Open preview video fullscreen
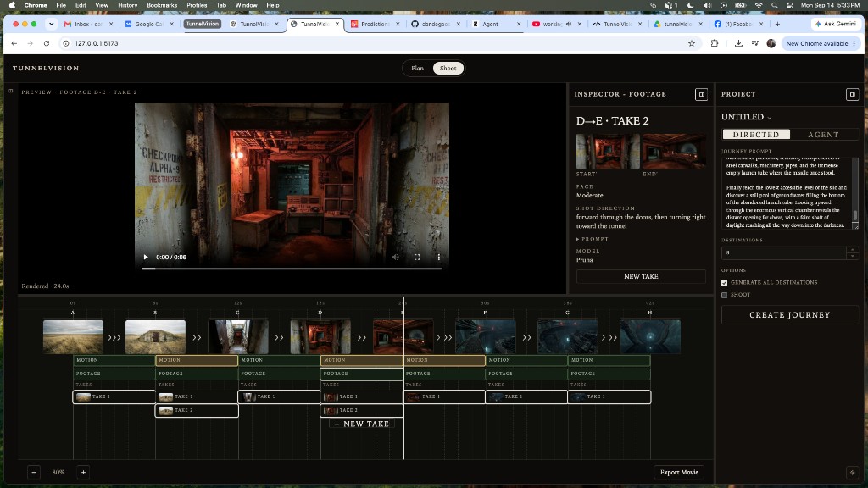This screenshot has width=868, height=488. pos(417,258)
